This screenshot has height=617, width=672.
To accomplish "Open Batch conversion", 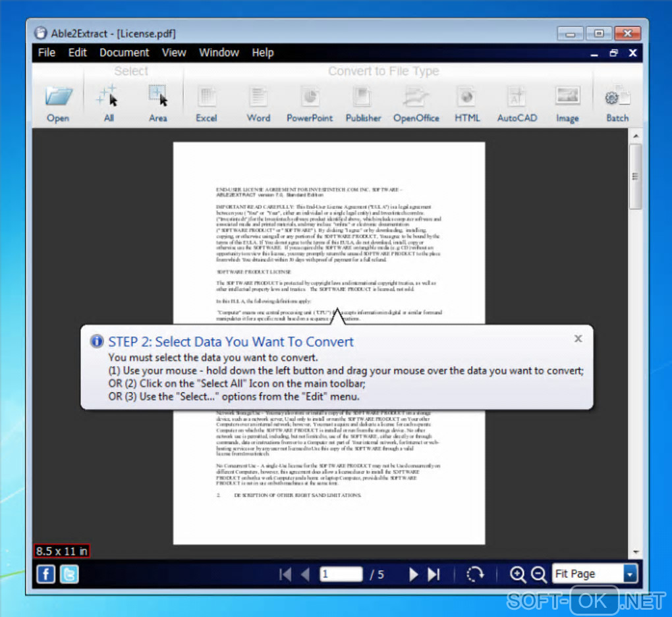I will click(x=617, y=104).
